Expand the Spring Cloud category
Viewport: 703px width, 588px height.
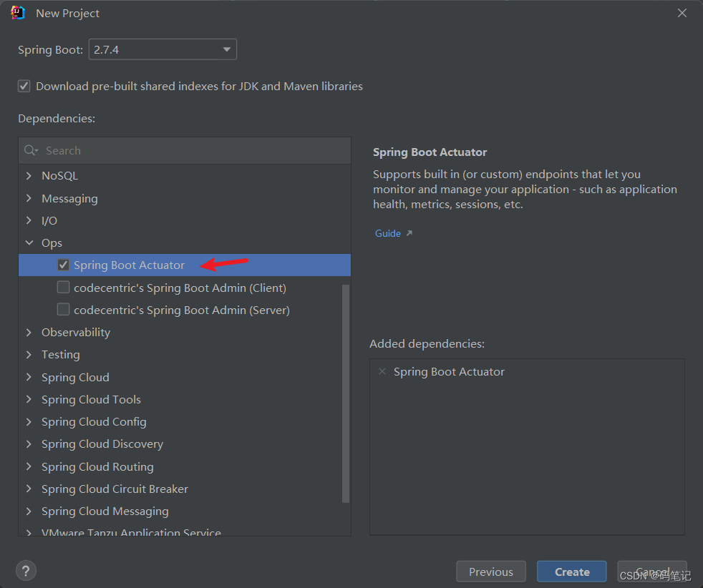pyautogui.click(x=29, y=377)
